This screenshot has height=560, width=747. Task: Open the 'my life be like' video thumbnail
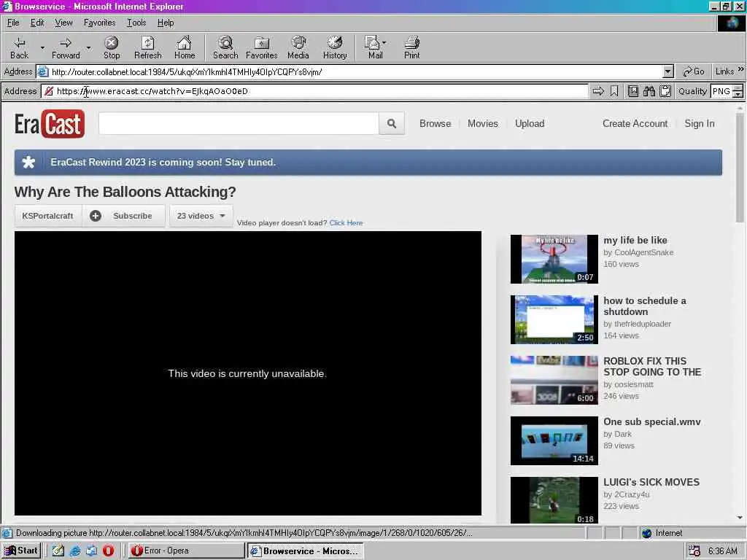point(554,259)
